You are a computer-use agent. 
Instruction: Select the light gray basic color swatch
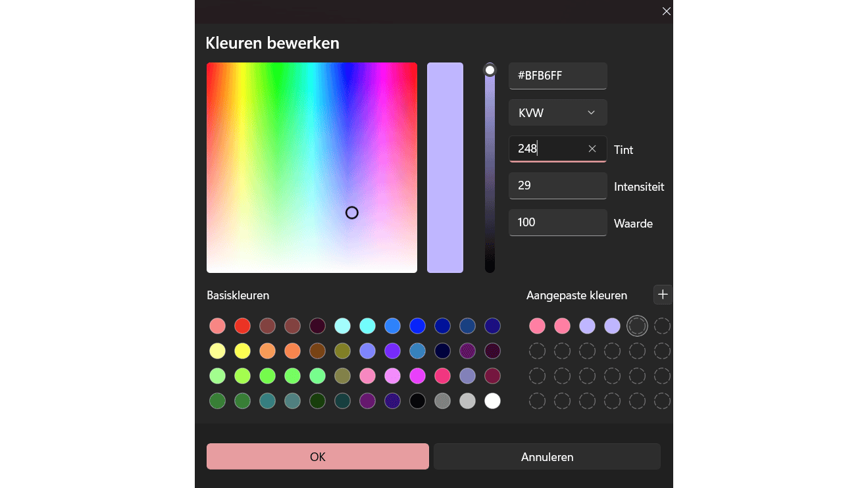[467, 401]
